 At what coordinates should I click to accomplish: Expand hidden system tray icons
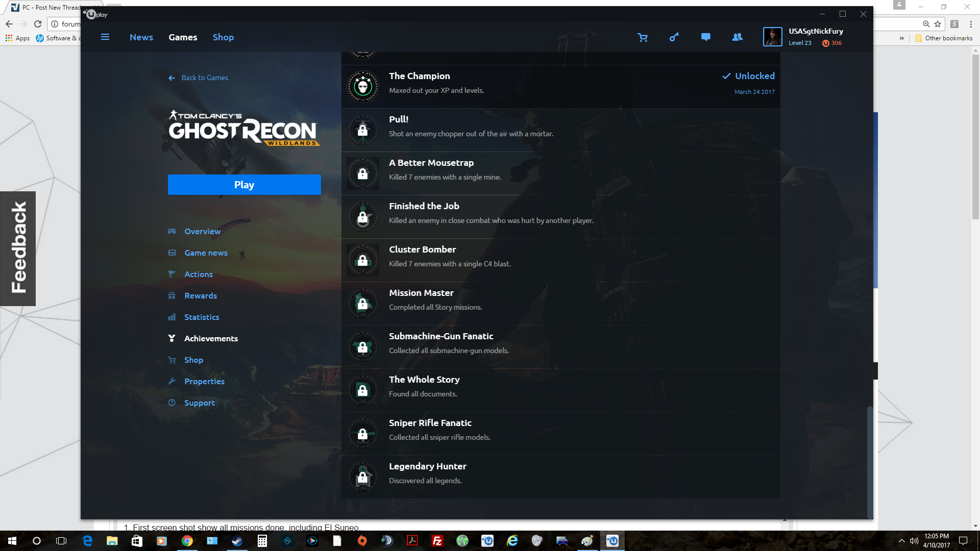click(901, 541)
